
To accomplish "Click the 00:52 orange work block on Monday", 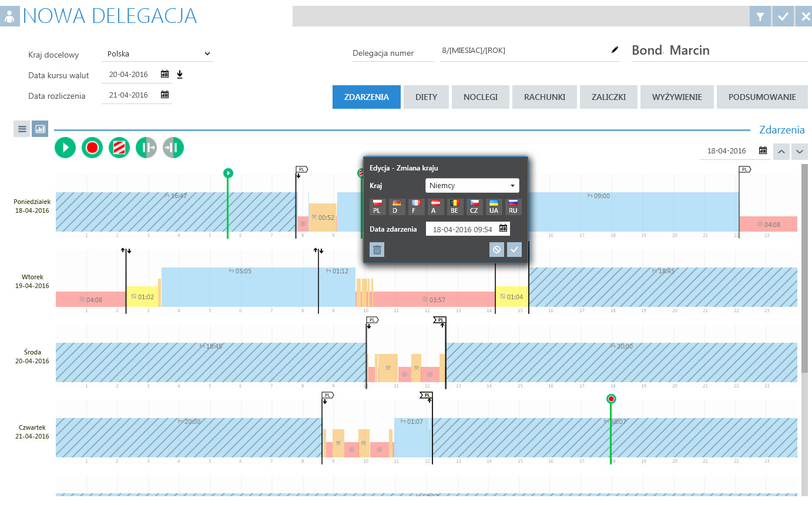I will (x=323, y=218).
